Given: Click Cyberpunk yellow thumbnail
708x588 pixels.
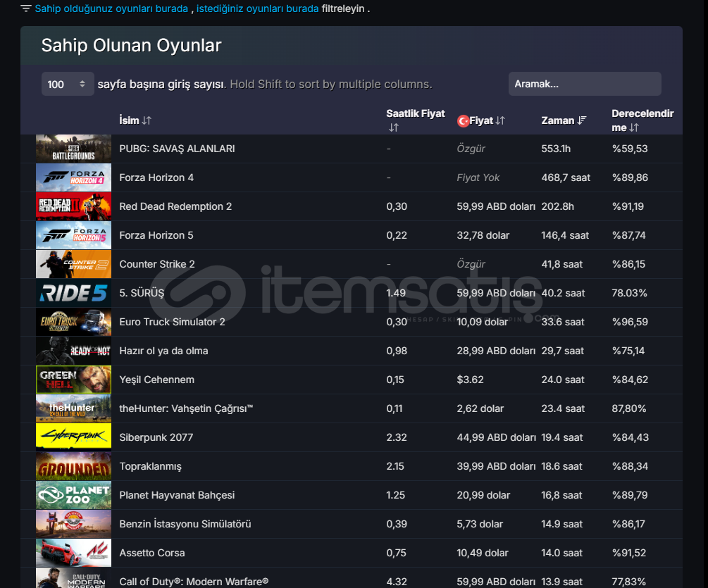Looking at the screenshot, I should click(73, 437).
